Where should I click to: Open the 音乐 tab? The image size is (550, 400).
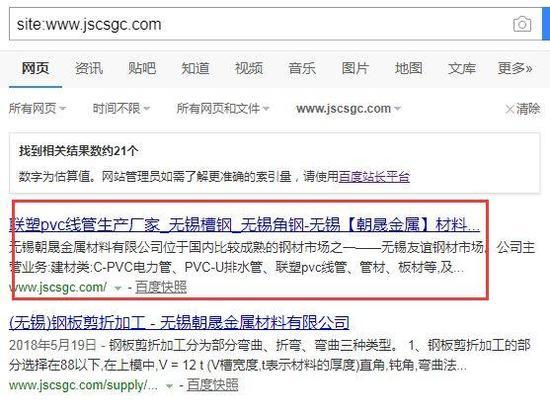click(302, 68)
